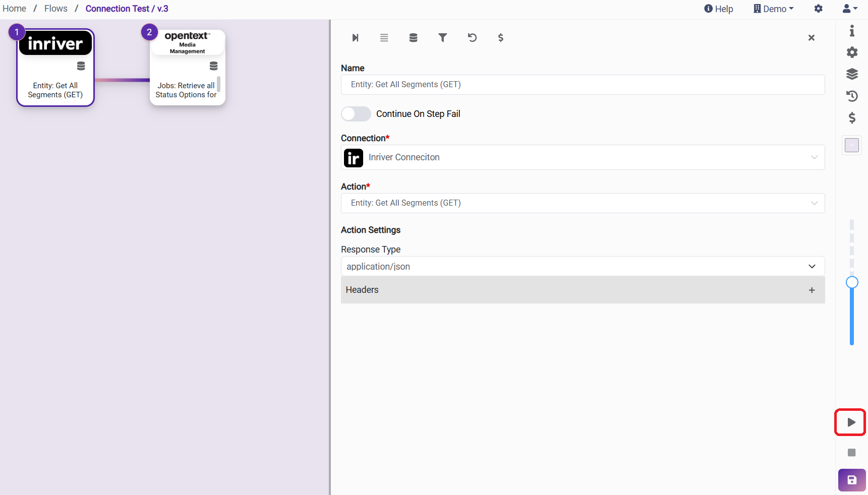Image resolution: width=868 pixels, height=495 pixels.
Task: Open the Demo organization menu
Action: pyautogui.click(x=774, y=9)
